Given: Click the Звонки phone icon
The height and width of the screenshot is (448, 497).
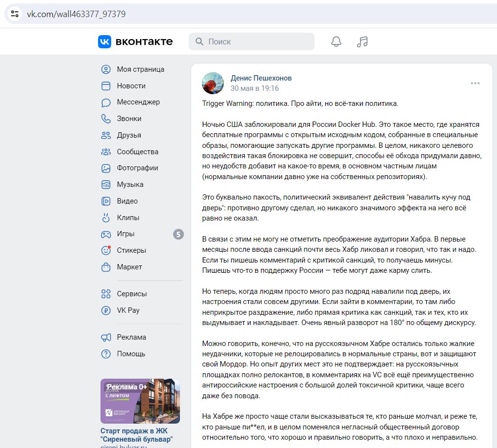Looking at the screenshot, I should pos(106,119).
